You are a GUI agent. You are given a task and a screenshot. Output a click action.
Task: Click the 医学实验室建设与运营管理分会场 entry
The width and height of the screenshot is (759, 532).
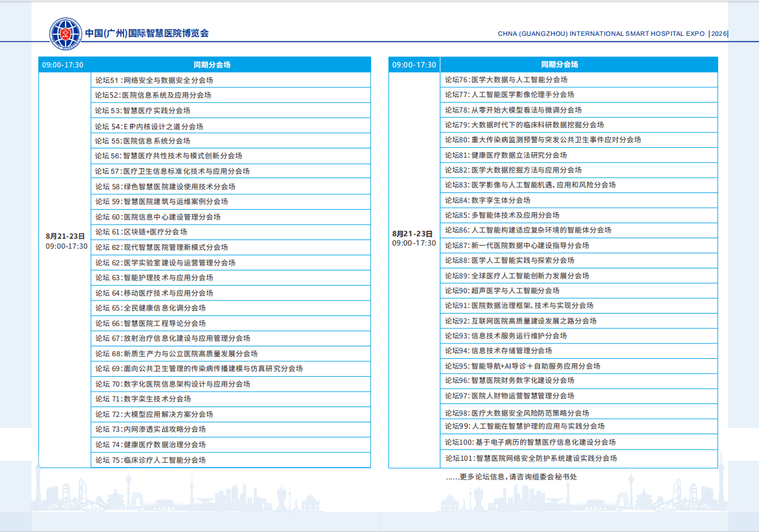click(165, 263)
